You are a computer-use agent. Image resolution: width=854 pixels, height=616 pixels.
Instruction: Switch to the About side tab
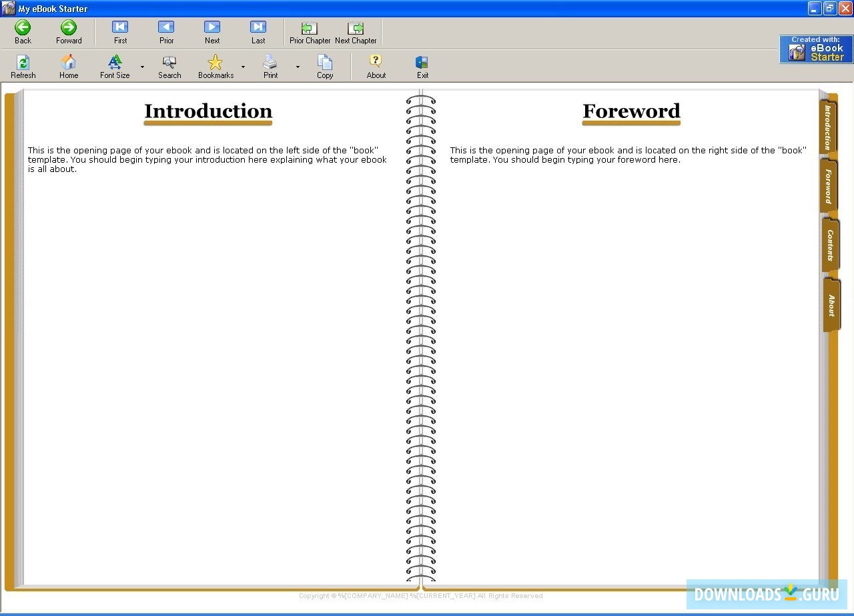coord(831,305)
